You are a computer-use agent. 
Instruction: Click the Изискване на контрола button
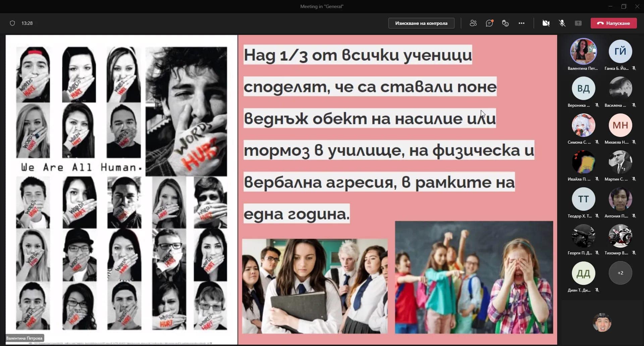(x=421, y=23)
